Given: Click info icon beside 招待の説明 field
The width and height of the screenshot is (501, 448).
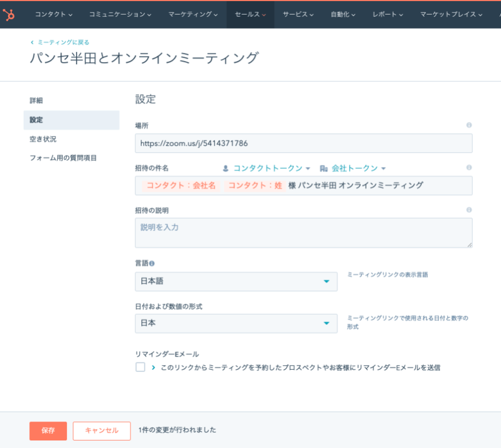Looking at the screenshot, I should tap(469, 210).
